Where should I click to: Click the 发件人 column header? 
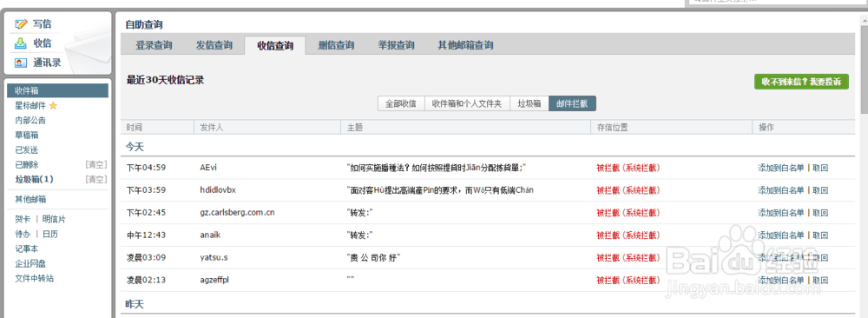(x=212, y=128)
